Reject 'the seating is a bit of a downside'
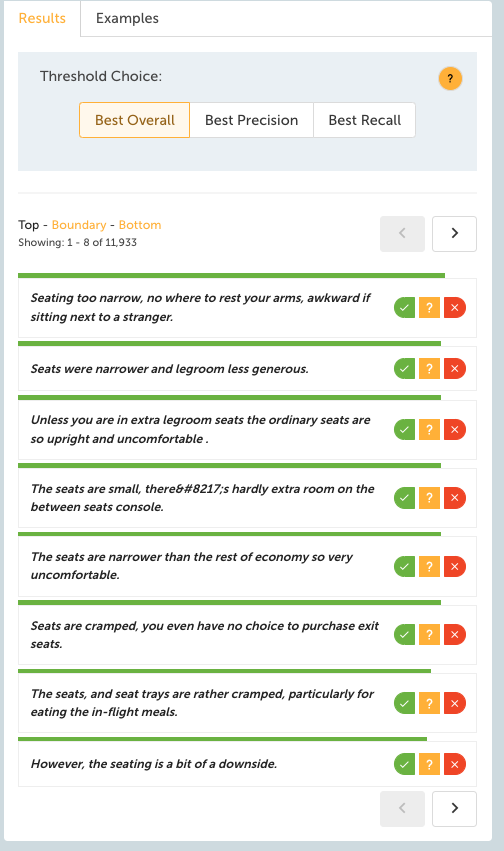504x851 pixels. [x=455, y=764]
